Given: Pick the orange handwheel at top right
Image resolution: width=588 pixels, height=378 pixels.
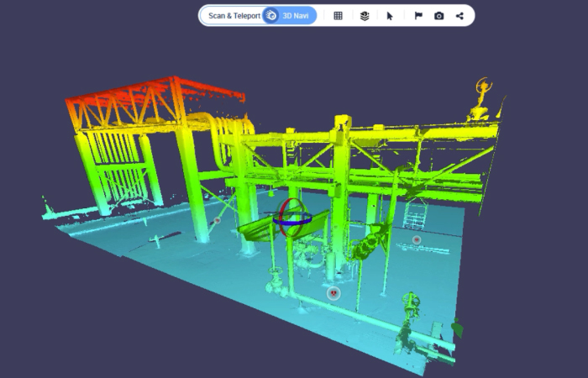Looking at the screenshot, I should point(483,87).
